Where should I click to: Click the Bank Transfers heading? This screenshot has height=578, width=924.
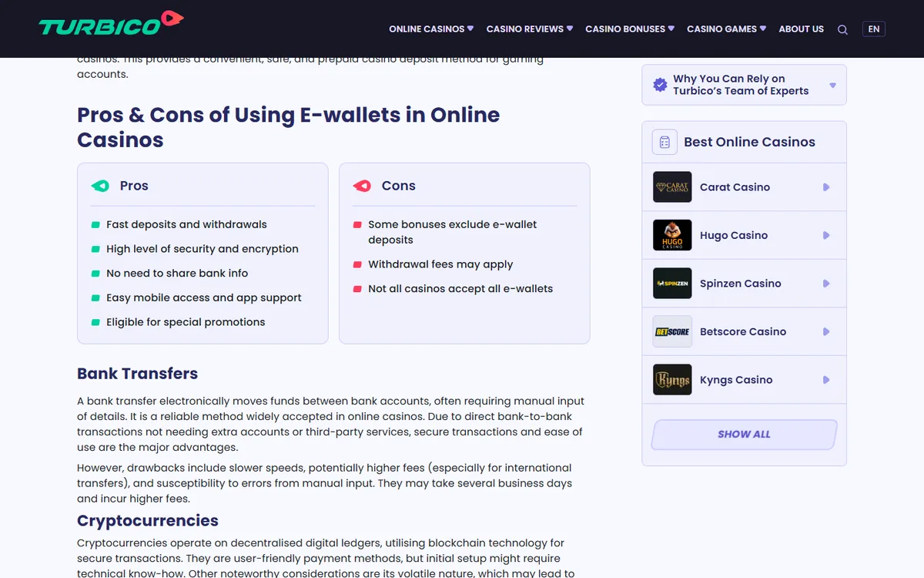click(138, 374)
